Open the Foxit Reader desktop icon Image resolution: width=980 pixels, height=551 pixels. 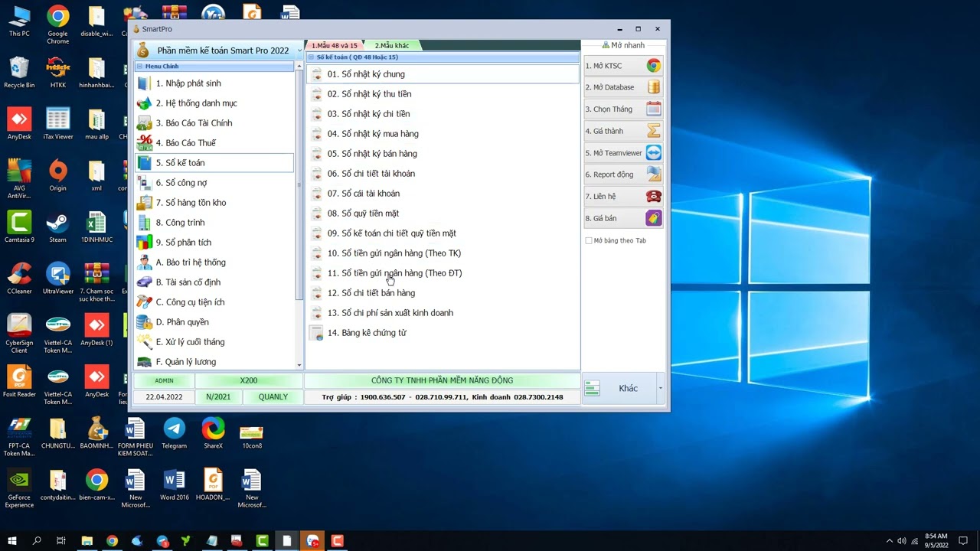[21, 381]
